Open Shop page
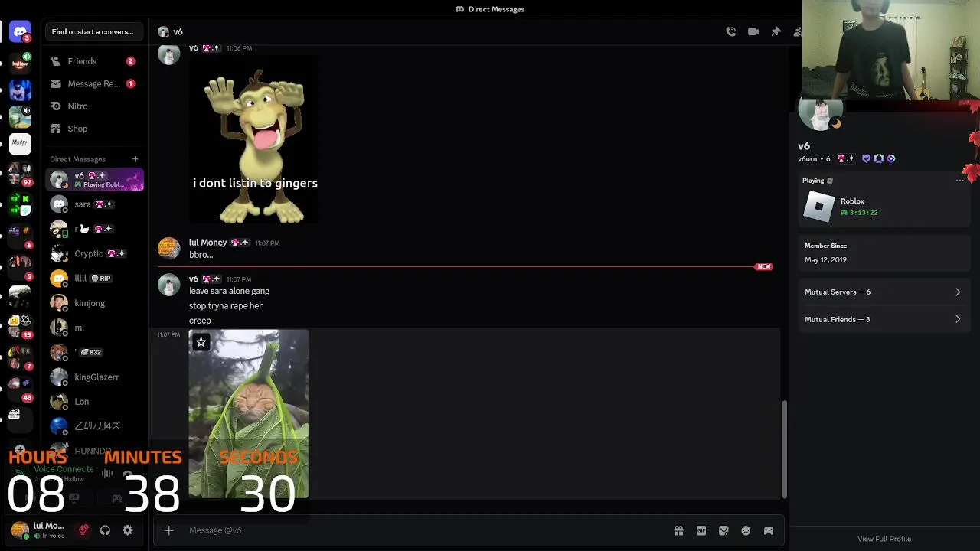Screen dimensions: 980x551 [x=94, y=129]
